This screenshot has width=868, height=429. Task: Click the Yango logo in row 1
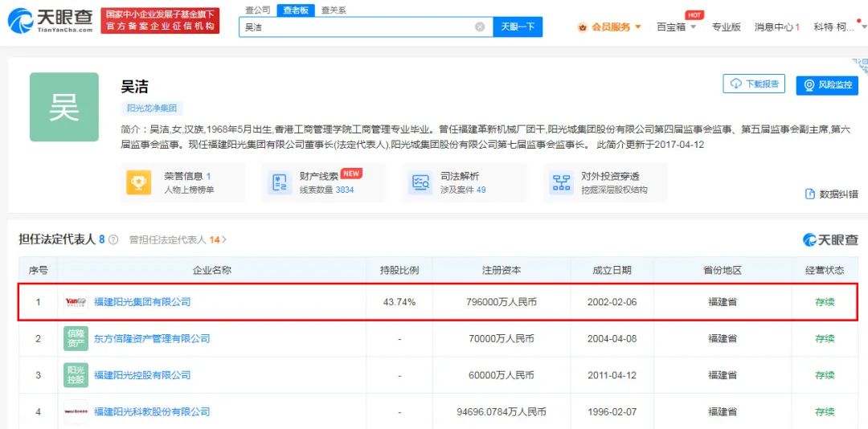point(76,302)
